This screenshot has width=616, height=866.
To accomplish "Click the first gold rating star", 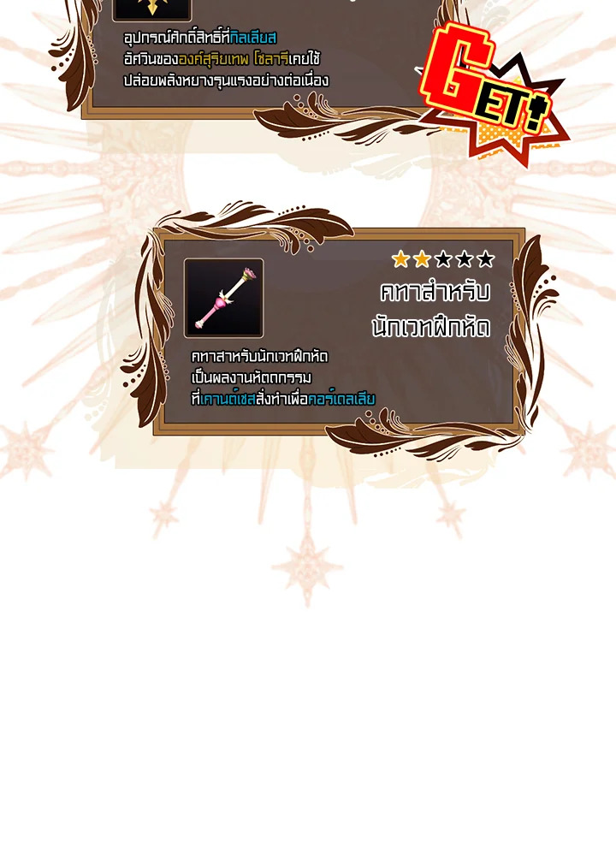I will [400, 258].
